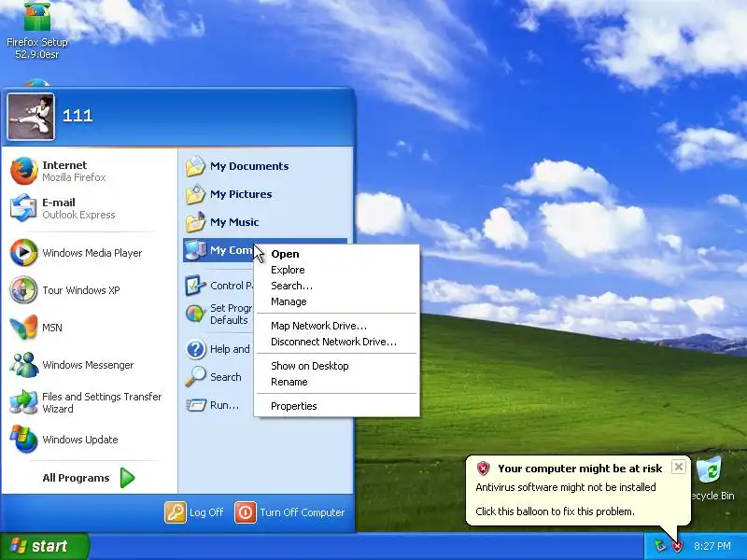Close the security alert balloon

coord(679,467)
